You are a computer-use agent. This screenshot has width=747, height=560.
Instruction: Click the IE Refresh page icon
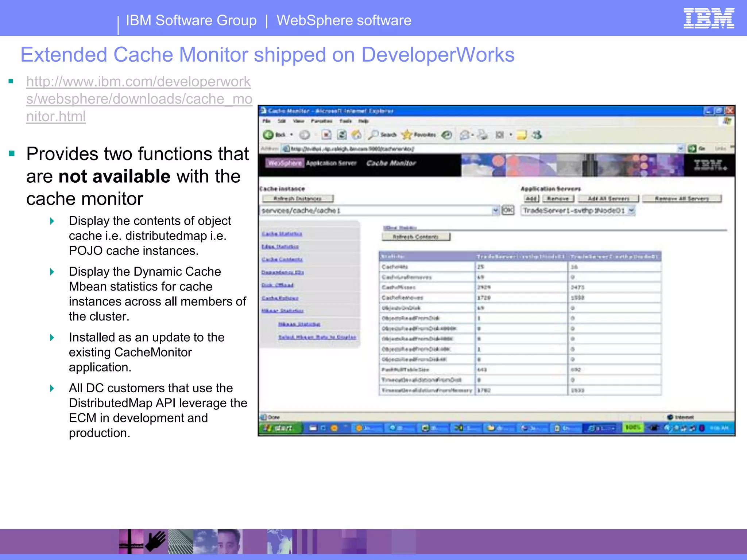[342, 135]
